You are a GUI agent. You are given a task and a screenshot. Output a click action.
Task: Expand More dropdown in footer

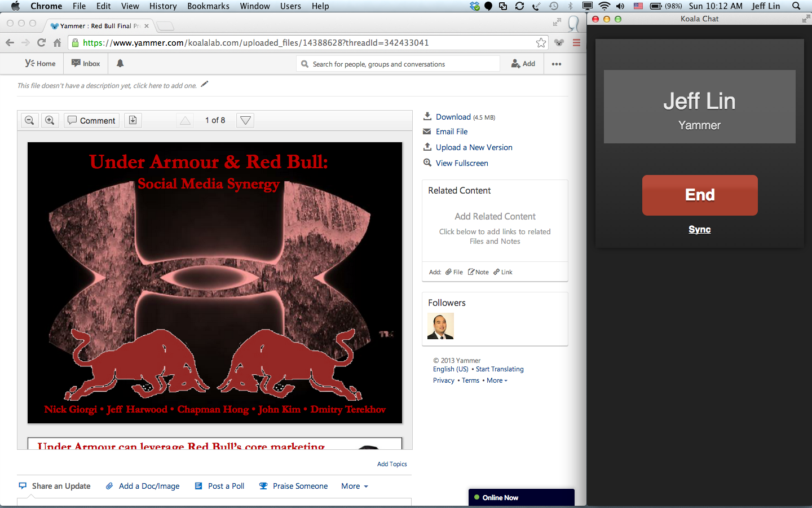click(497, 380)
